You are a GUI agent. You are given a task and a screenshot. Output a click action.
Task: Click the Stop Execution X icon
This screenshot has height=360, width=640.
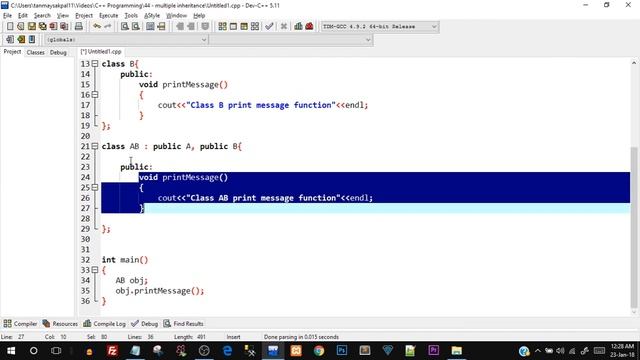tap(284, 27)
